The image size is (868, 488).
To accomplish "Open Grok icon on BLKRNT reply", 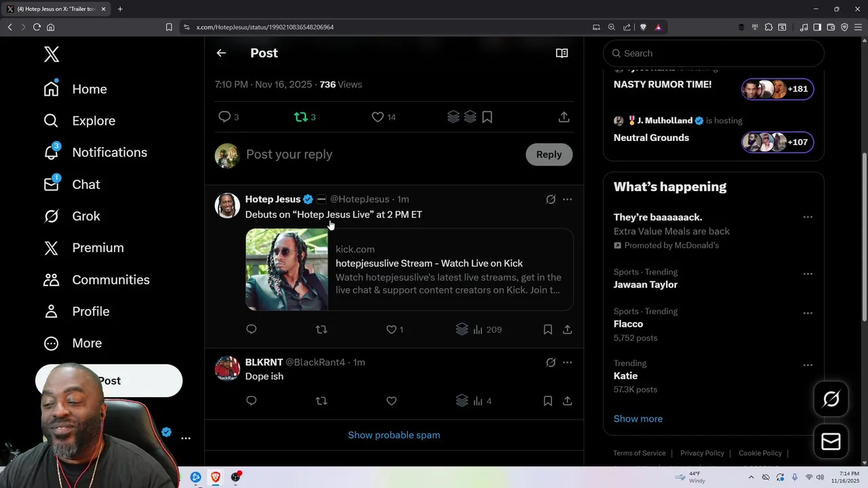I will 551,363.
